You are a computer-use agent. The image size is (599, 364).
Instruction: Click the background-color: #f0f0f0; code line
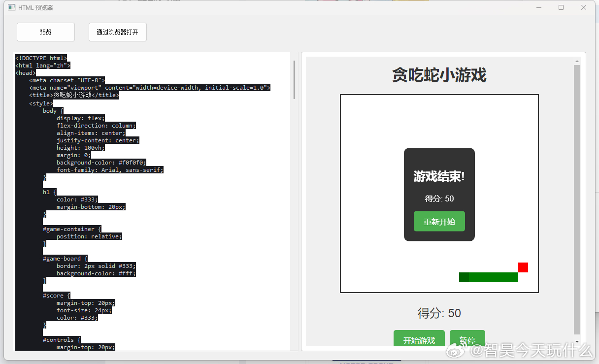point(101,163)
